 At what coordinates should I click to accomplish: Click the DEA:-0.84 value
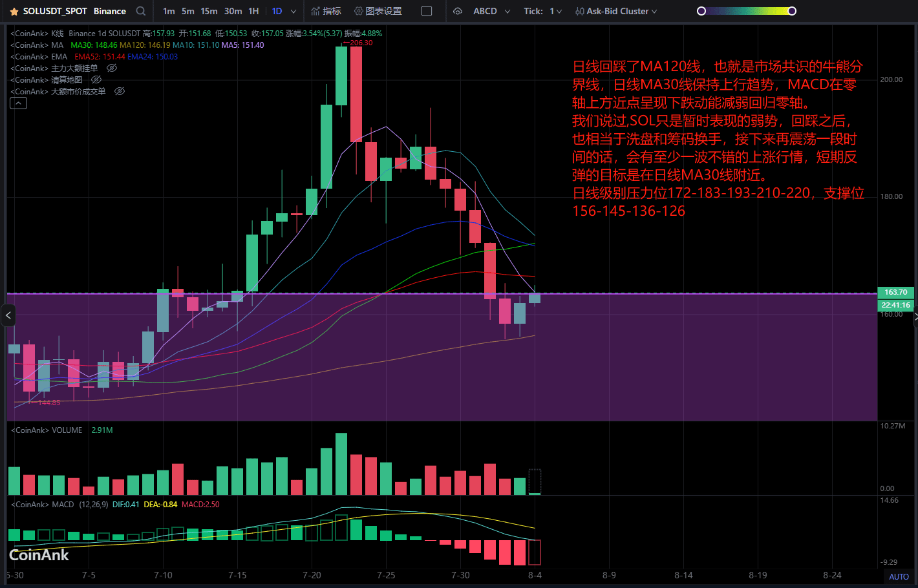point(160,504)
